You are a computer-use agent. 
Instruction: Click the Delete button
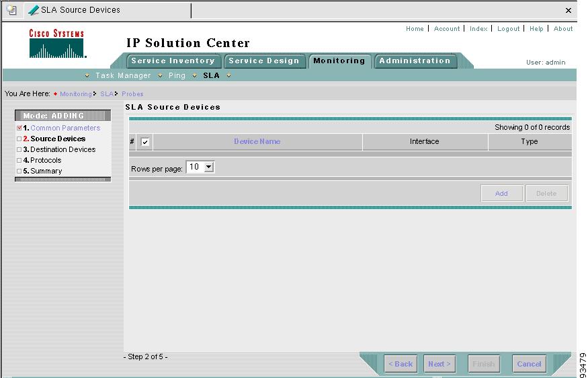click(x=546, y=193)
